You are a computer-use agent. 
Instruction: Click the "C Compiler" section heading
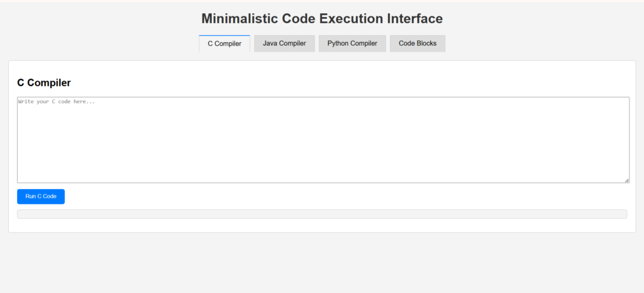[44, 82]
